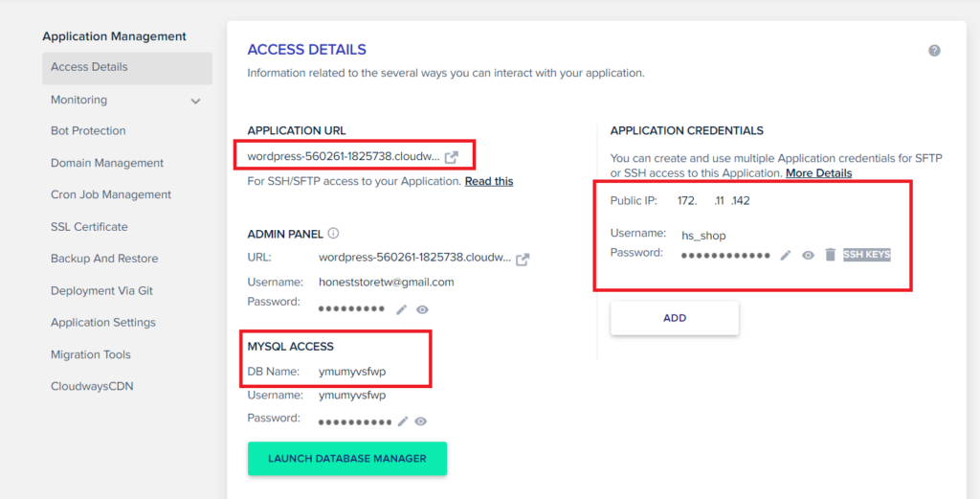Edit the Admin Panel password with pencil icon
Screen dimensions: 980x499
pyautogui.click(x=402, y=309)
